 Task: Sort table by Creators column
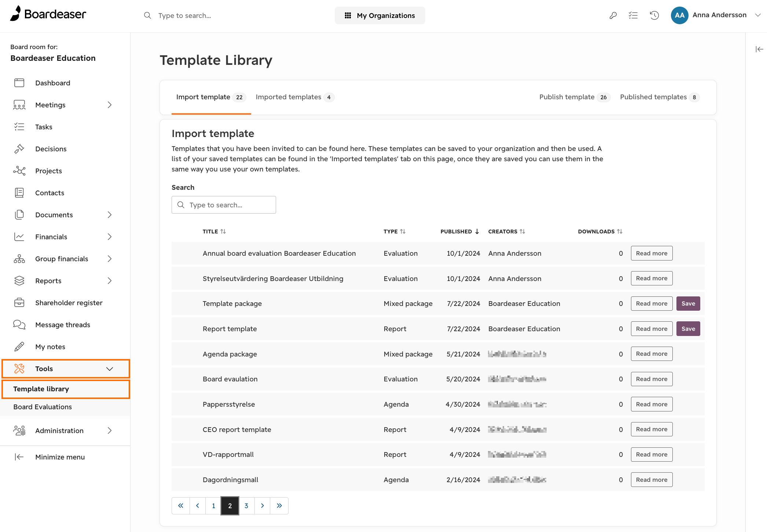[x=507, y=232]
